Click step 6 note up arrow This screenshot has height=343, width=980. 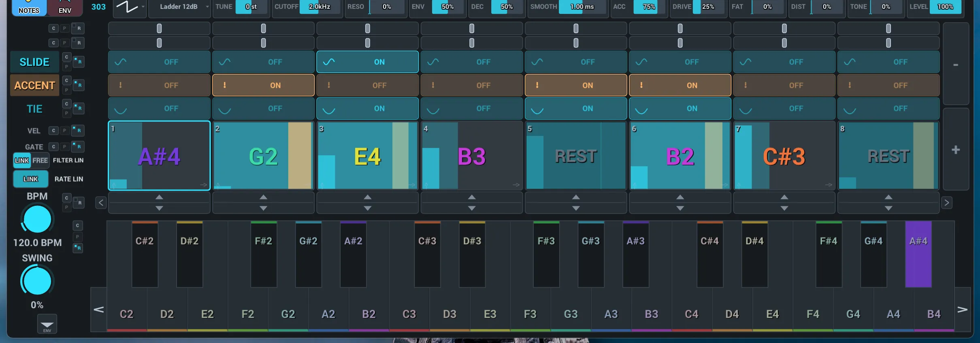click(680, 197)
